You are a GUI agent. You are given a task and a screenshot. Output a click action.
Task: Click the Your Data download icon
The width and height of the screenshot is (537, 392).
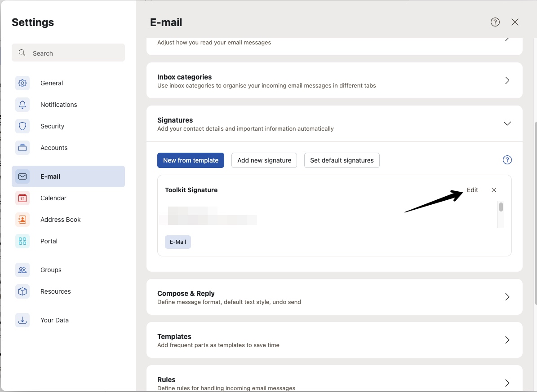coord(22,320)
